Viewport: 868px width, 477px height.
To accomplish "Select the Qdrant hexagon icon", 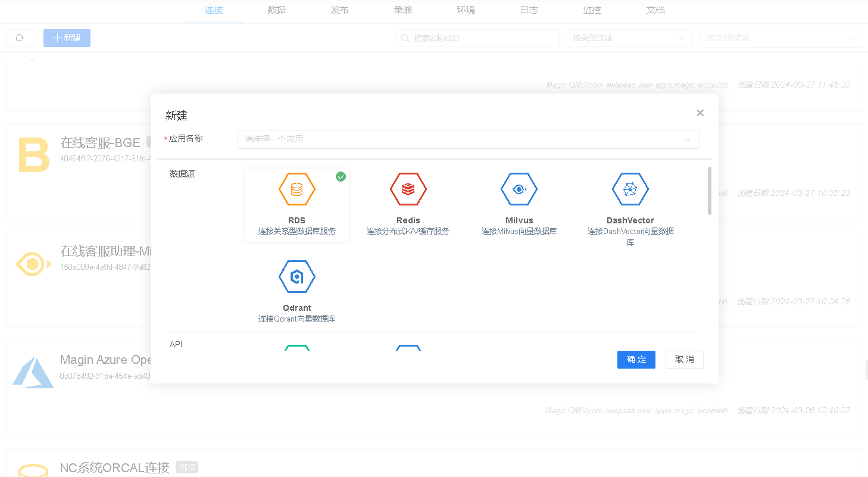I will pos(297,277).
